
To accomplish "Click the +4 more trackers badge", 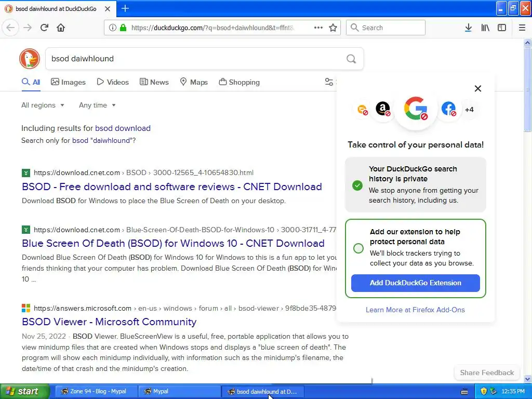I will coord(469,110).
